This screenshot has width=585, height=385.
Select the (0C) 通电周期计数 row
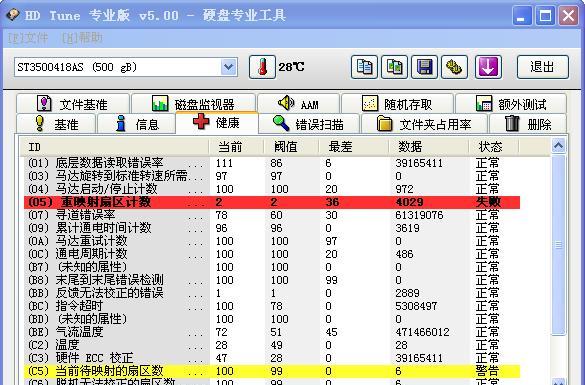pos(272,254)
